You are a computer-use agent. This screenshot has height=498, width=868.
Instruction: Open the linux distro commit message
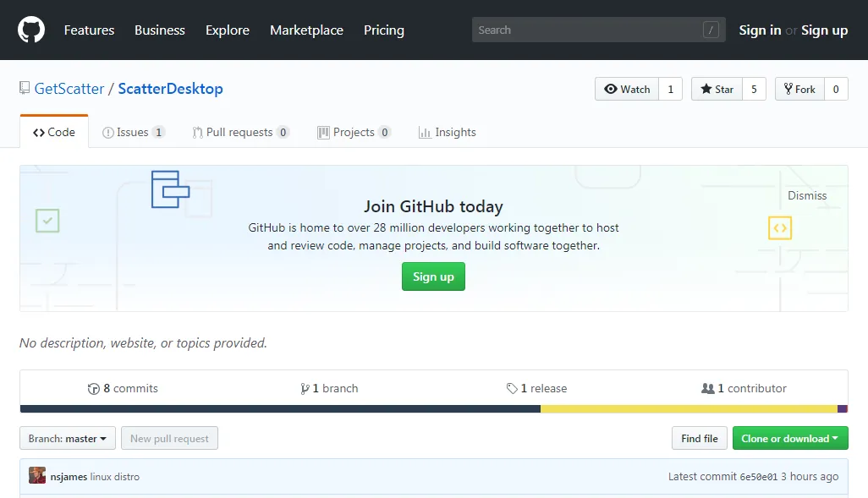click(114, 476)
